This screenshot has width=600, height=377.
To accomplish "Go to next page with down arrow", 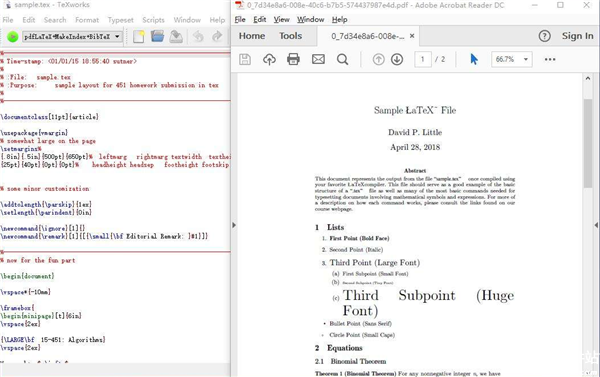I will click(397, 59).
